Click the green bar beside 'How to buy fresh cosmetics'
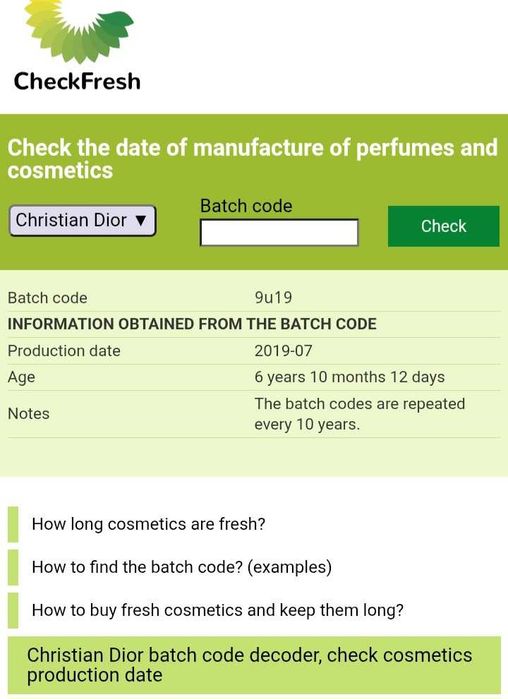This screenshot has height=699, width=508. [13, 610]
